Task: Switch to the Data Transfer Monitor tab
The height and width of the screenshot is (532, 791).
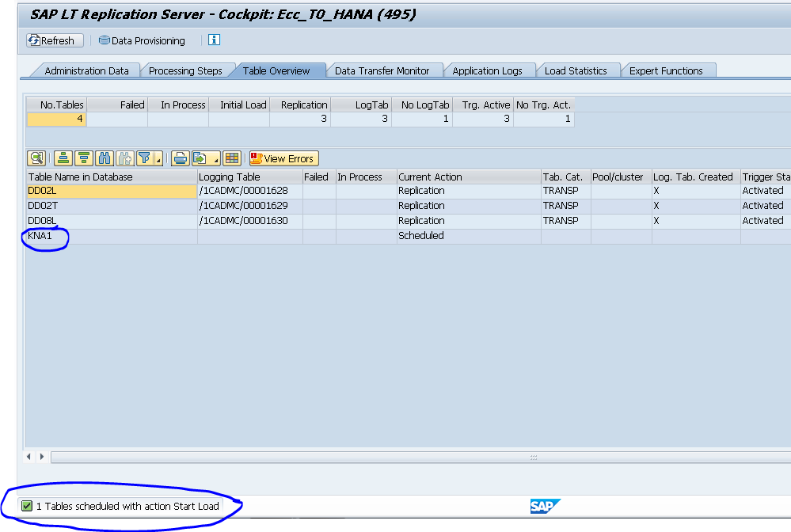Action: (x=385, y=70)
